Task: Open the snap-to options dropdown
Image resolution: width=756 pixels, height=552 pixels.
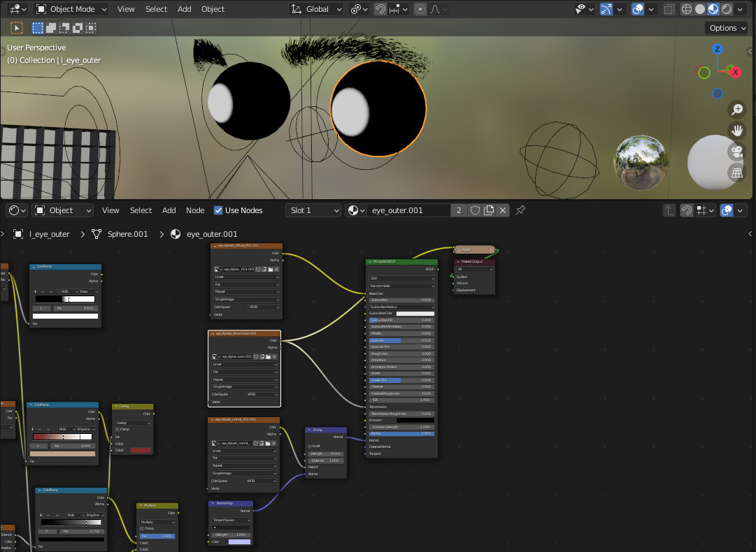Action: coord(399,9)
